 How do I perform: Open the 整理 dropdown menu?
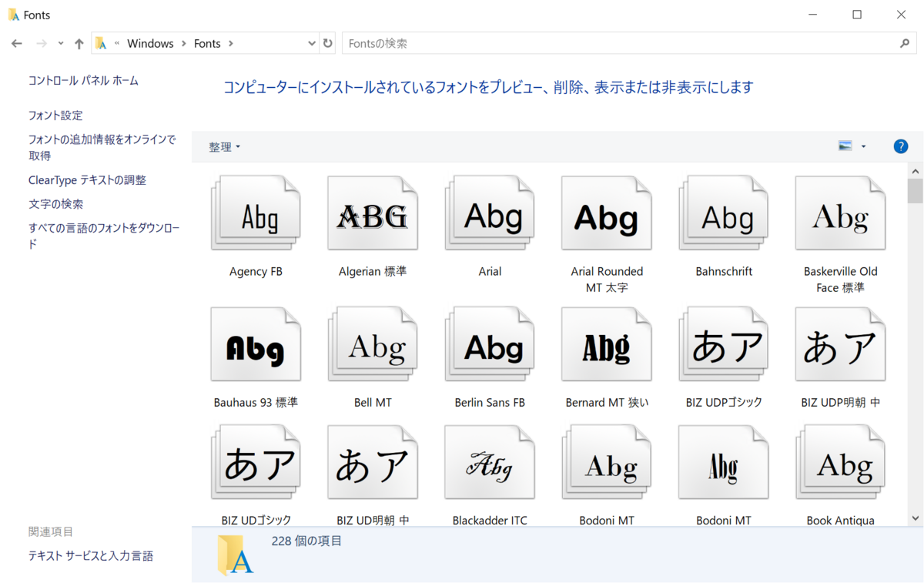coord(224,146)
